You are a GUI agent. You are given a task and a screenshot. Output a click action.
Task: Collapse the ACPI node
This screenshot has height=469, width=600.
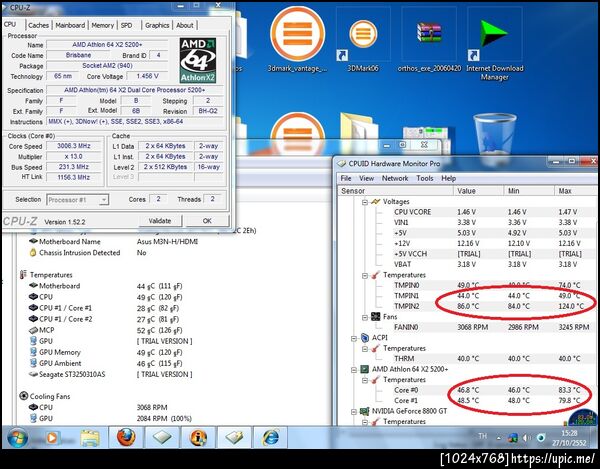coord(354,338)
